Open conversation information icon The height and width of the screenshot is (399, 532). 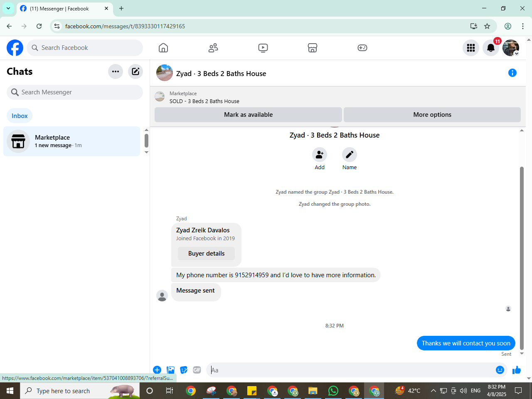point(512,73)
